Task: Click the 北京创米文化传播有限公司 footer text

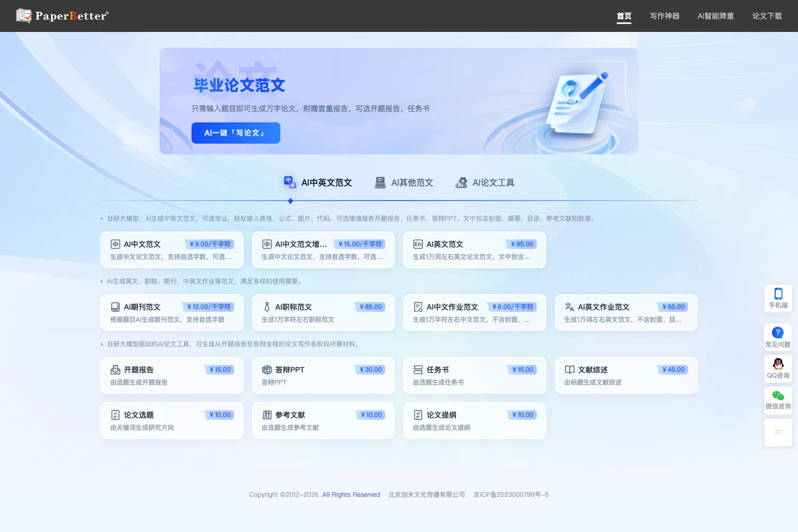Action: tap(427, 495)
